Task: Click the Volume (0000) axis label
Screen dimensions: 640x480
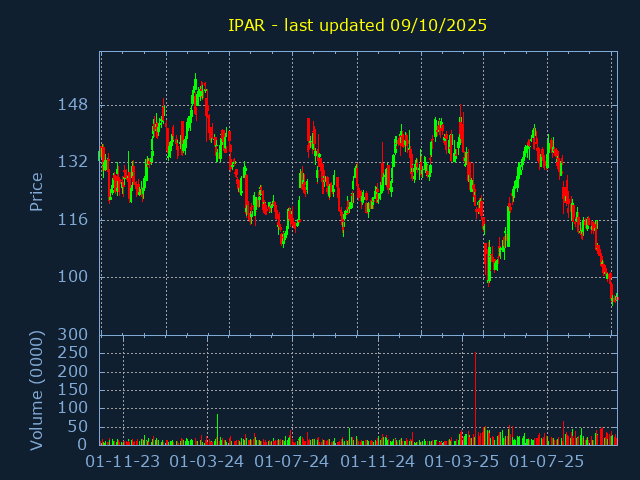Action: tap(37, 389)
